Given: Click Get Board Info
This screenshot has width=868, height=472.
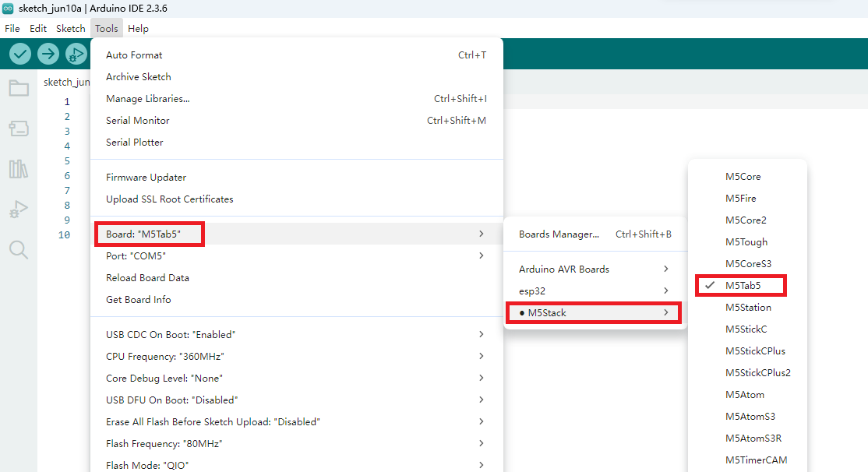Looking at the screenshot, I should [297, 299].
